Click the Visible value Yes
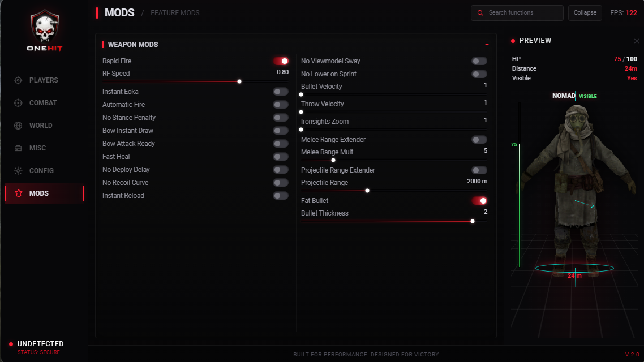The image size is (644, 362). (632, 78)
